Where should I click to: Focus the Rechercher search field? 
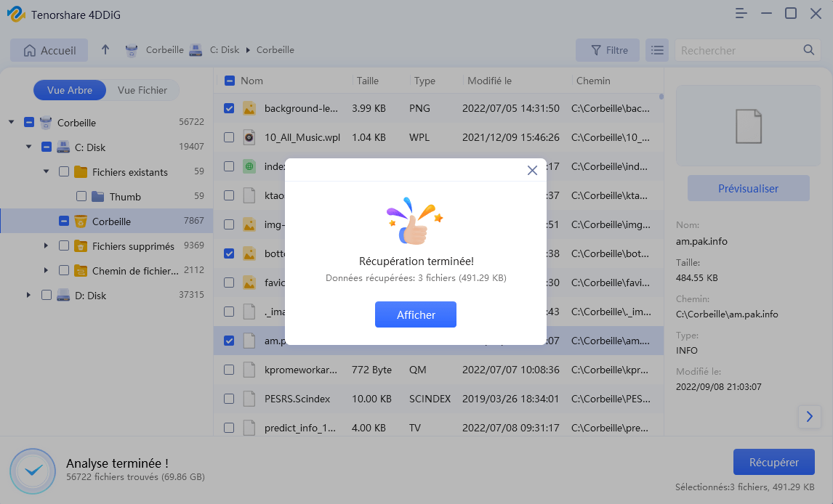pos(739,50)
